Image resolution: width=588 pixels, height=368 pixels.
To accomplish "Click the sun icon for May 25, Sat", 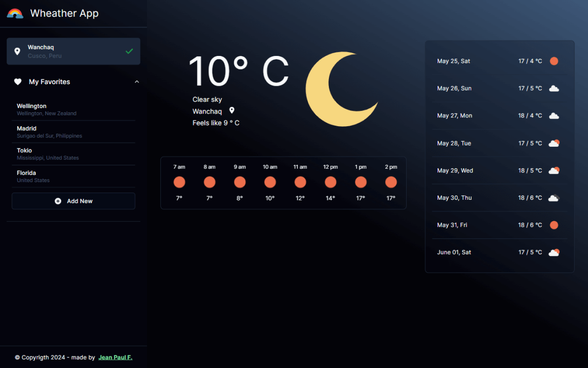I will 554,61.
